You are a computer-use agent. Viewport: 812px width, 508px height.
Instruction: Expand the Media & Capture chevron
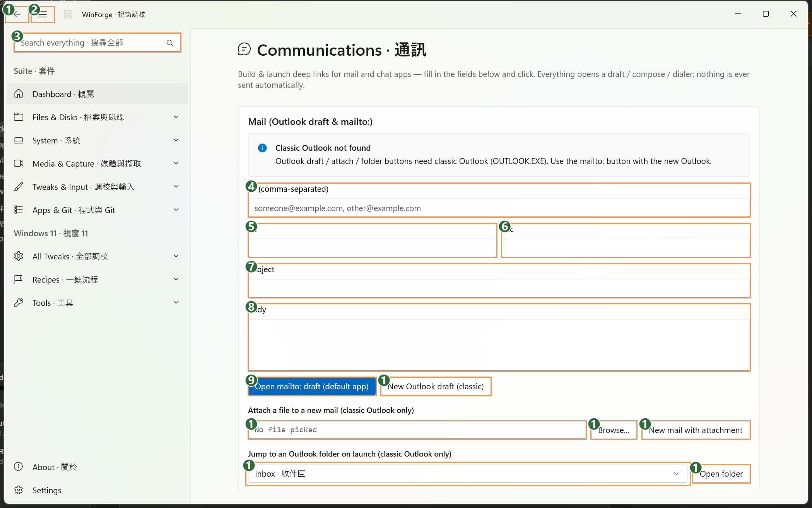click(176, 164)
